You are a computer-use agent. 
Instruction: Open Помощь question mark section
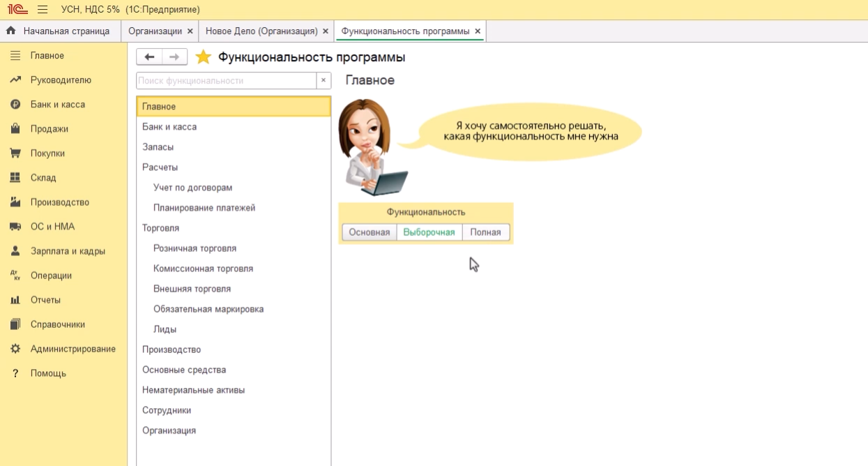tap(48, 373)
